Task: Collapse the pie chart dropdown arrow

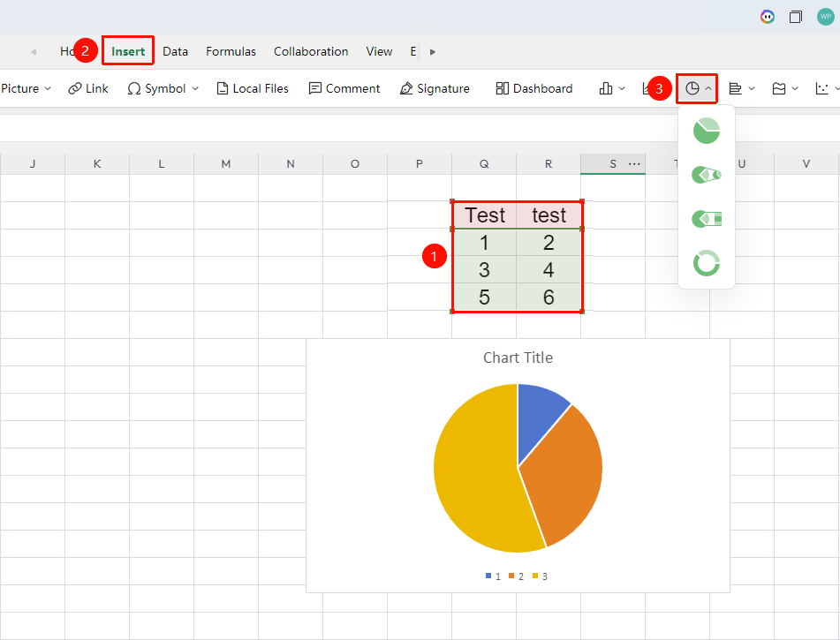Action: pyautogui.click(x=708, y=88)
